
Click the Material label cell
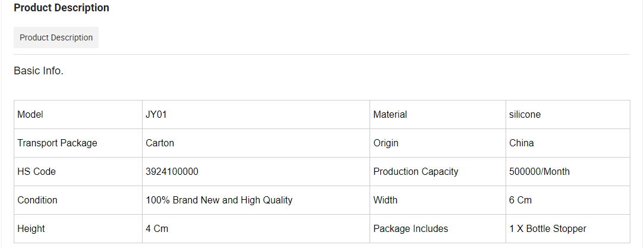(x=438, y=114)
